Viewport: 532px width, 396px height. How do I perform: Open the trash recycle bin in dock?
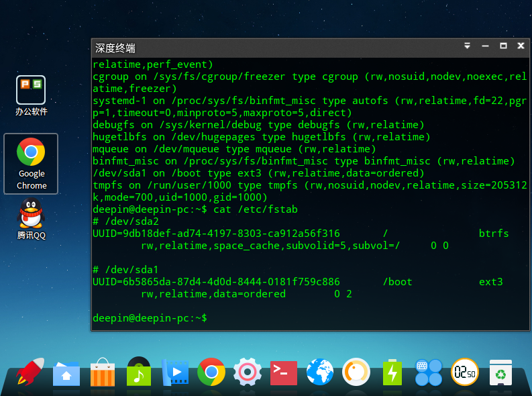coord(500,372)
